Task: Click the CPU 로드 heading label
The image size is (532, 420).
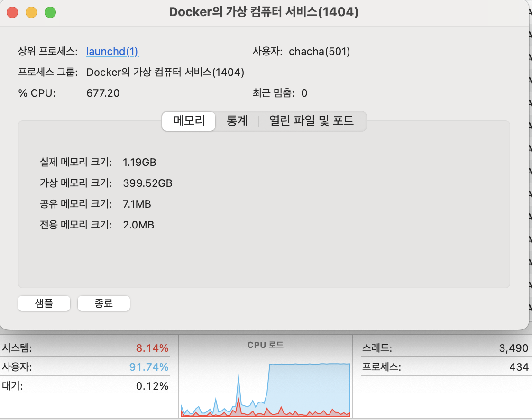Action: pyautogui.click(x=266, y=345)
